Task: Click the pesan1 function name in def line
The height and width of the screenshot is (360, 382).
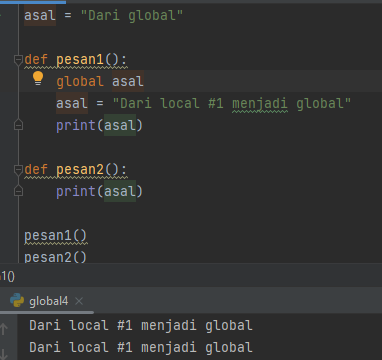Action: (x=80, y=59)
